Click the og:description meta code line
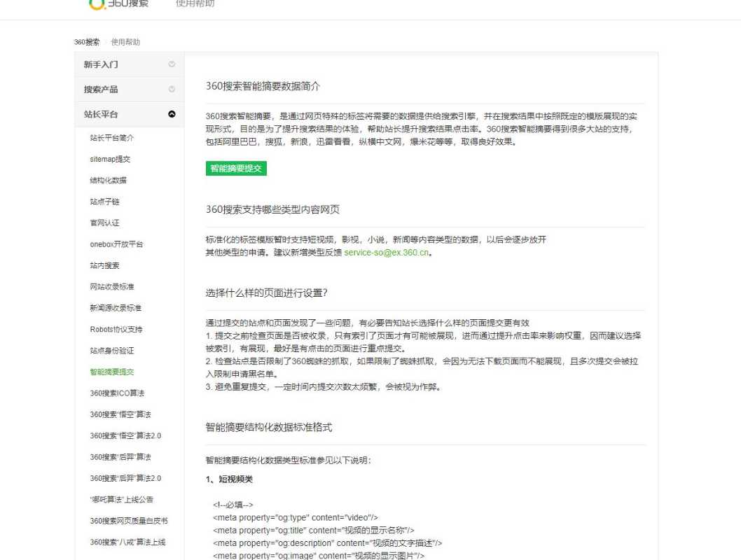This screenshot has width=741, height=560. click(328, 542)
